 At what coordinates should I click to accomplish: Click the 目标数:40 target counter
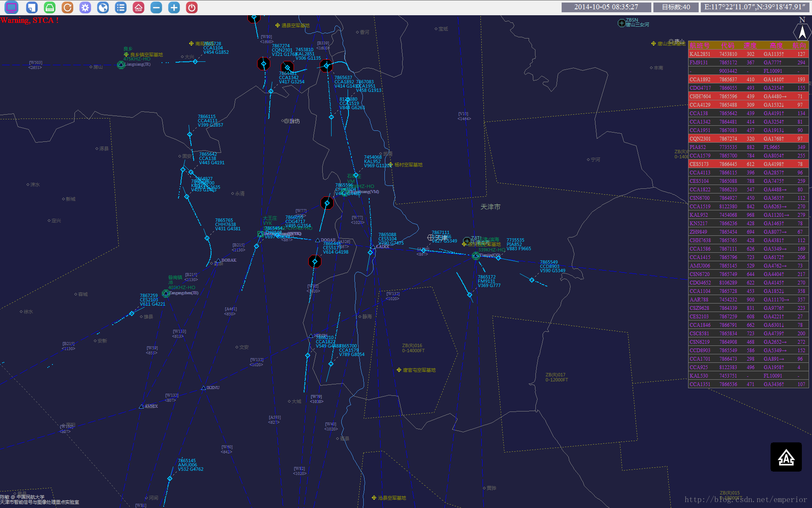pos(676,7)
